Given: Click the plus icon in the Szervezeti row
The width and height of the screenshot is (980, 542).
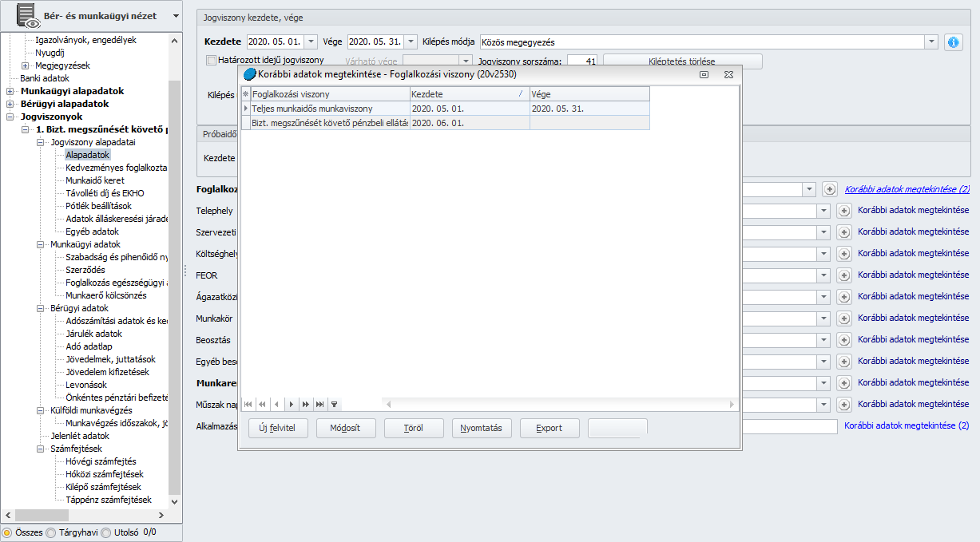Looking at the screenshot, I should pyautogui.click(x=843, y=232).
